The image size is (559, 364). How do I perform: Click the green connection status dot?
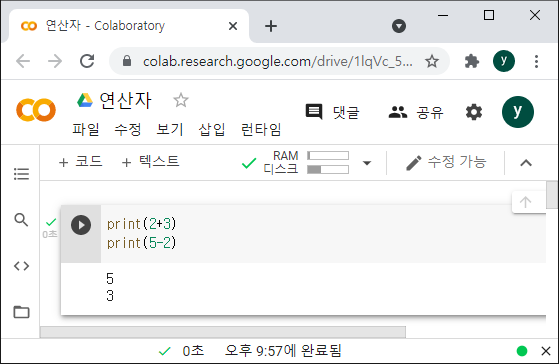coord(522,351)
